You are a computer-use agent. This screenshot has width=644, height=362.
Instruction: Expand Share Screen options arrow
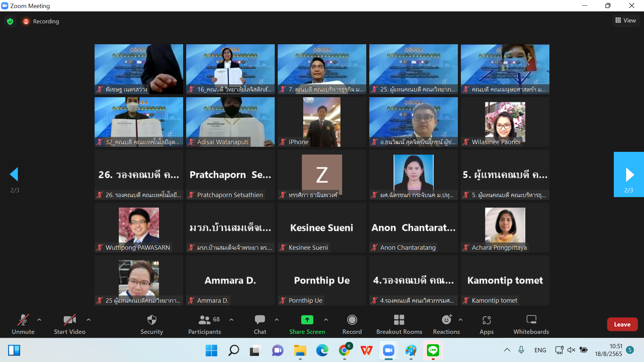click(326, 320)
